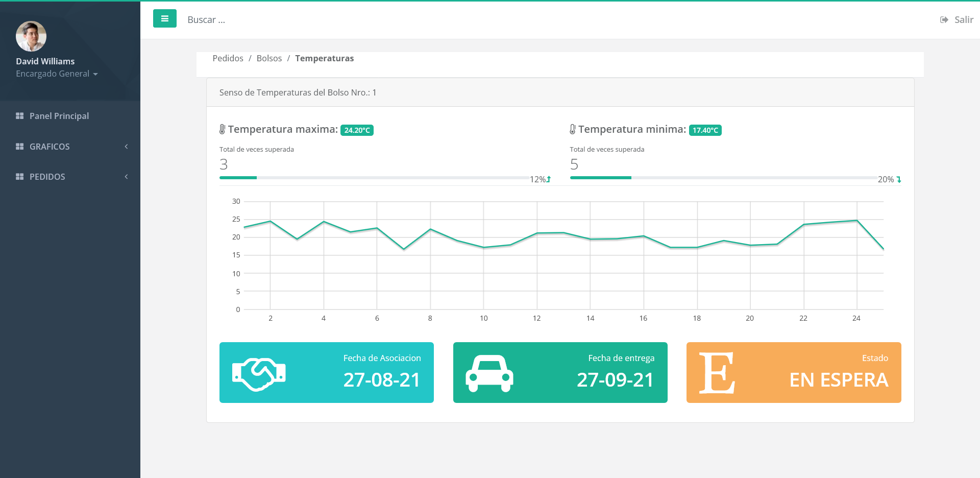Click the down arrow next to 20%
This screenshot has width=980, height=478.
point(899,180)
